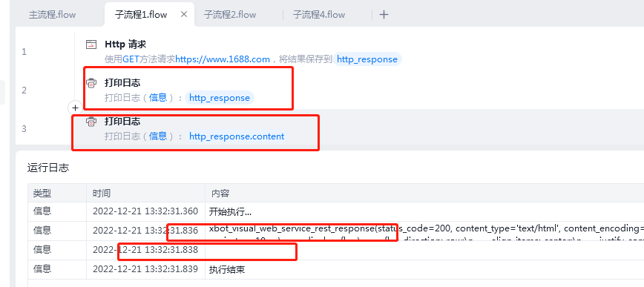Select the 13:32:31.836 timestamp cell
Screen dimensions: 644x287
(x=145, y=231)
